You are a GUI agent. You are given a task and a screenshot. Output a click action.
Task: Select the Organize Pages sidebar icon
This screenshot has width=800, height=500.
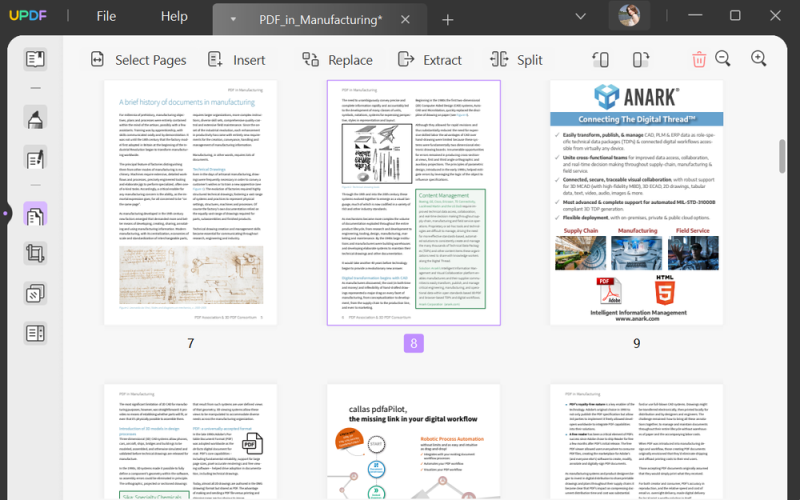[x=35, y=214]
